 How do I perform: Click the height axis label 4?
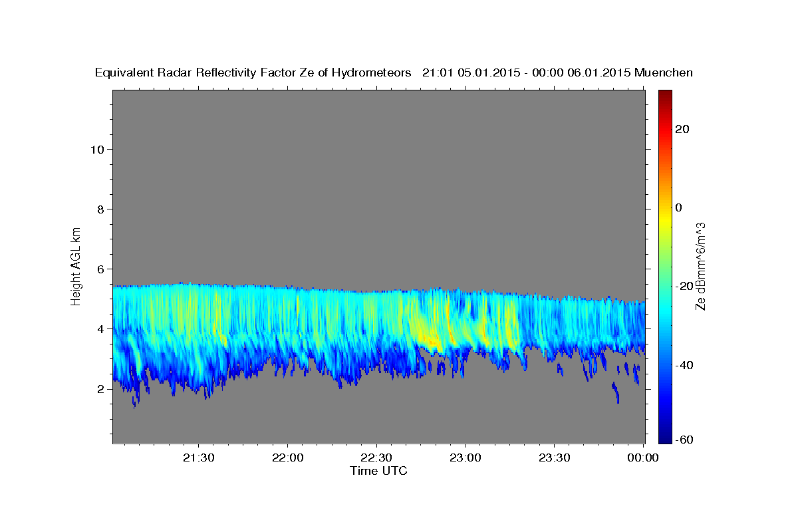[101, 329]
